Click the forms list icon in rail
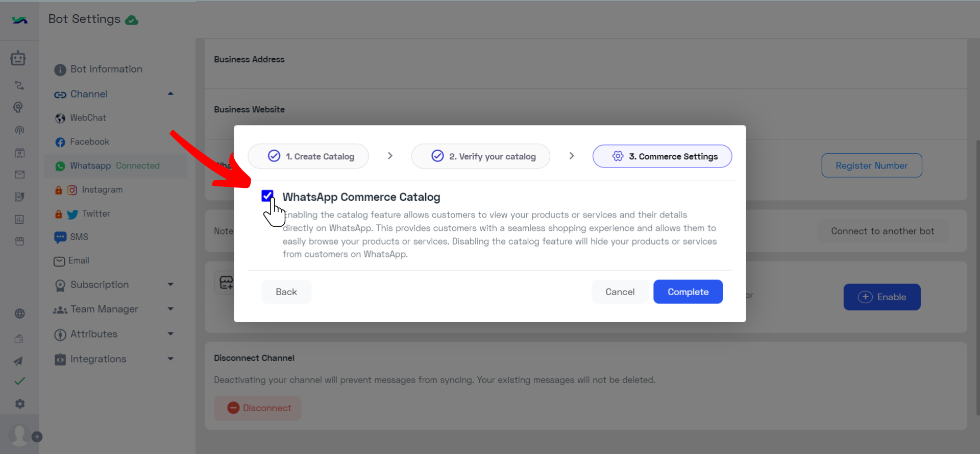980x454 pixels. tap(19, 197)
